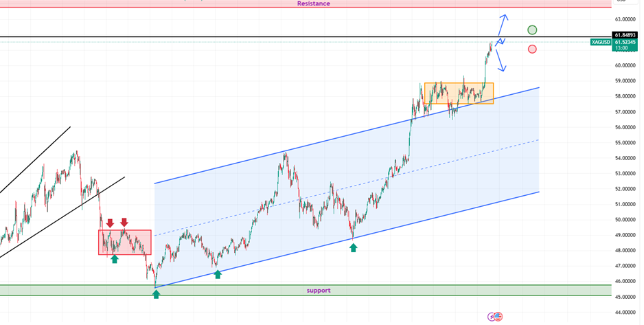This screenshot has height=325, width=644.
Task: Click the right red down arrow marker
Action: pyautogui.click(x=124, y=223)
